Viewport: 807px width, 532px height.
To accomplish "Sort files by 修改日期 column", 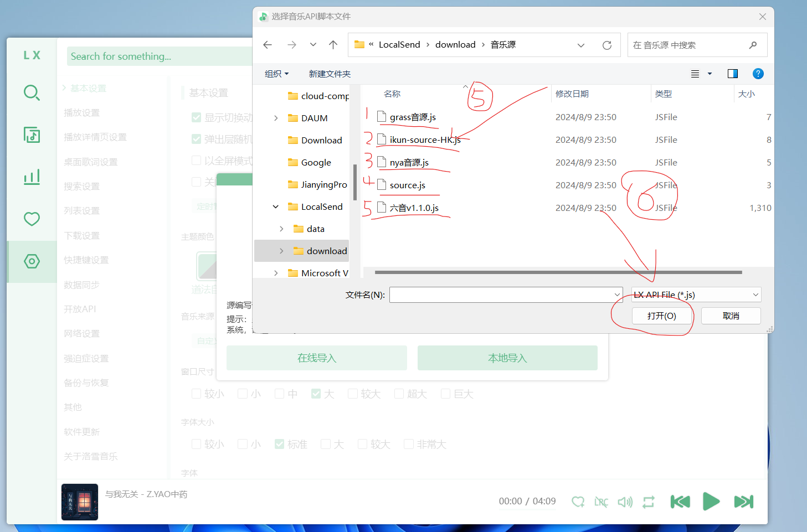I will pos(572,94).
